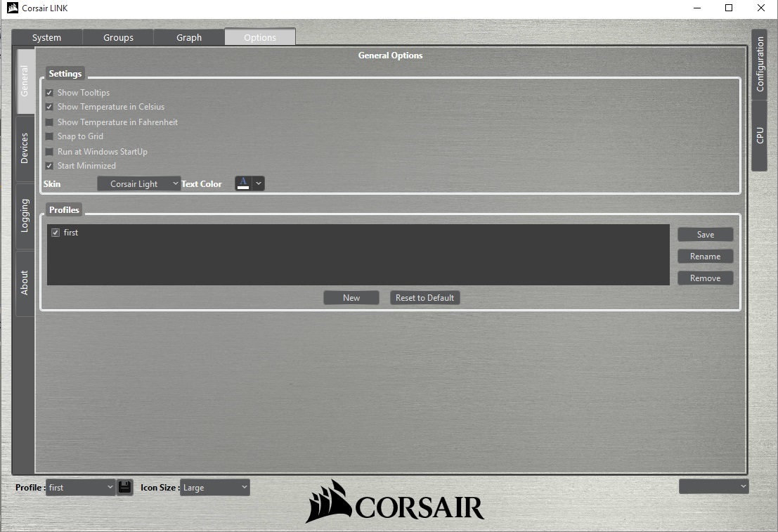
Task: Open the Skin dropdown showing Corsair Light
Action: [x=138, y=183]
